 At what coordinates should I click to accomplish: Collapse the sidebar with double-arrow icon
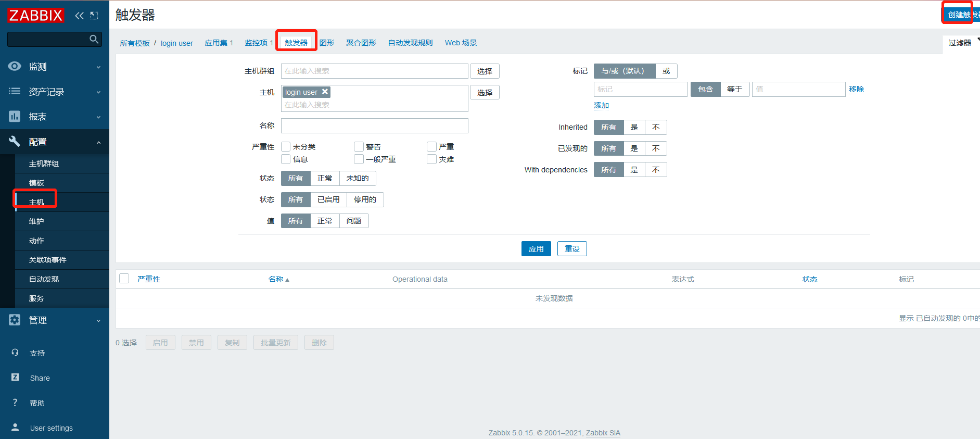79,16
